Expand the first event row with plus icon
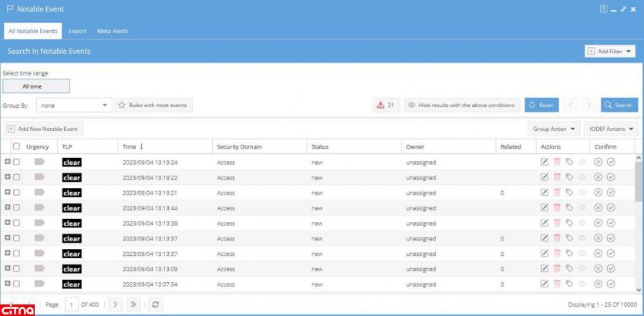The height and width of the screenshot is (316, 644). point(7,163)
